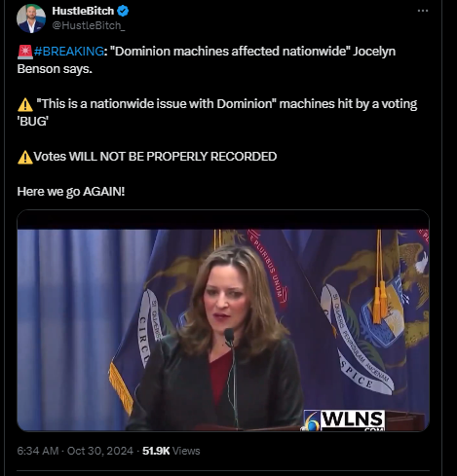Viewport: 457px width, 476px height.
Task: Click the "Here we go AGAIN!" text
Action: click(71, 192)
